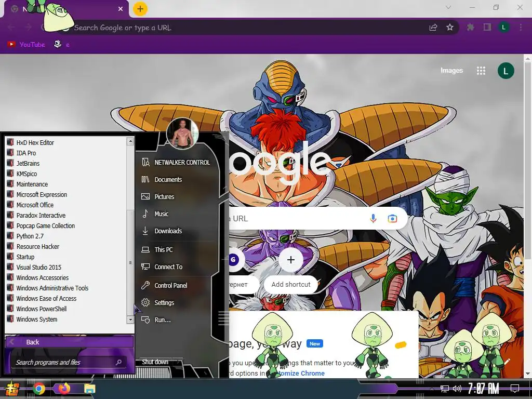Expand Popcap Game Collection folder

tap(46, 225)
